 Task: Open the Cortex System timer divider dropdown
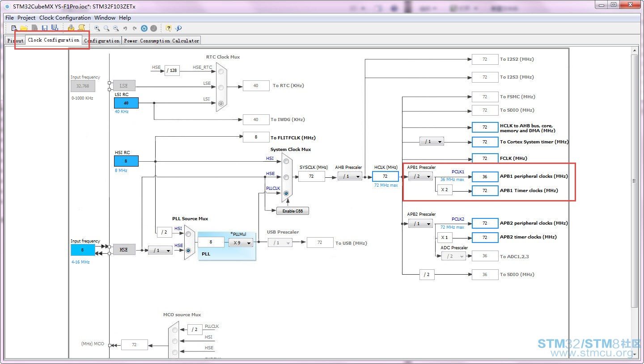pos(432,142)
